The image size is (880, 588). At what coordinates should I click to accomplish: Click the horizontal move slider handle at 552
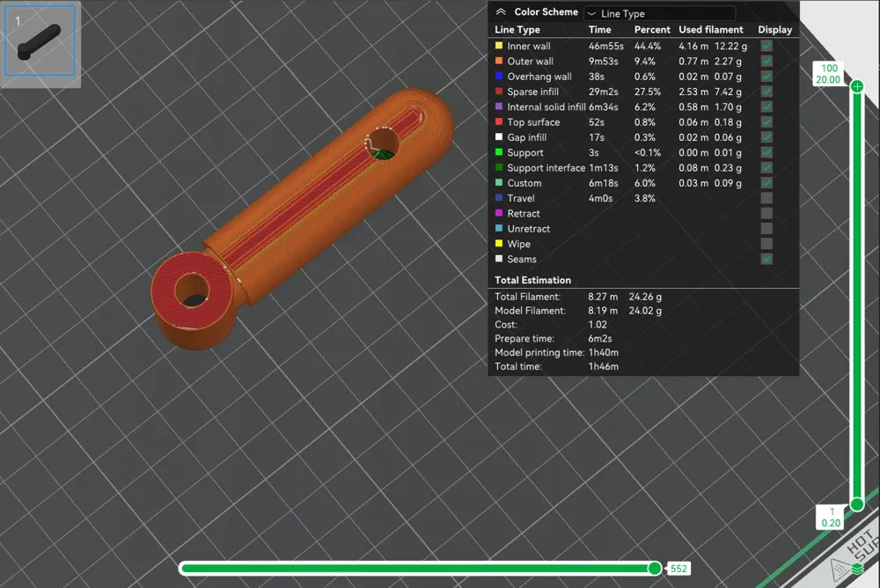click(655, 569)
